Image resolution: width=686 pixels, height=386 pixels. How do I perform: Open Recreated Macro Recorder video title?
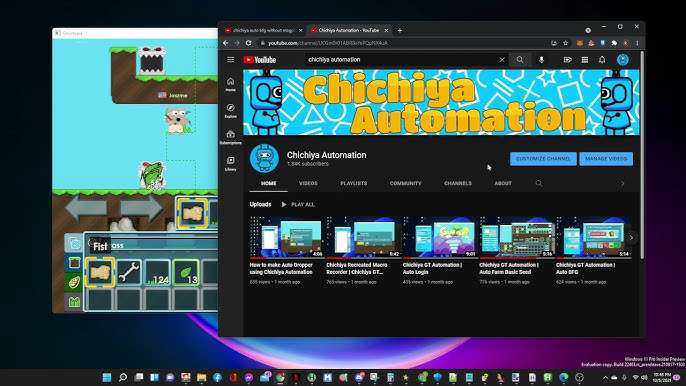[x=357, y=268]
